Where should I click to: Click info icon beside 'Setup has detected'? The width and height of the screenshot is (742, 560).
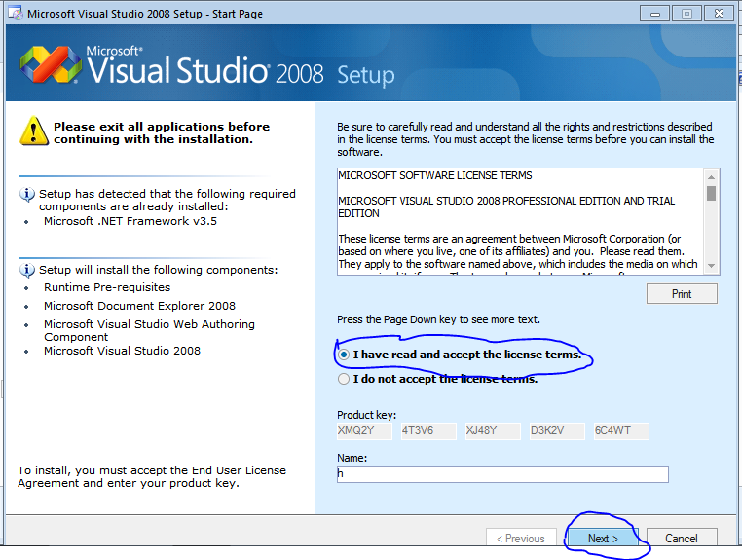[27, 195]
